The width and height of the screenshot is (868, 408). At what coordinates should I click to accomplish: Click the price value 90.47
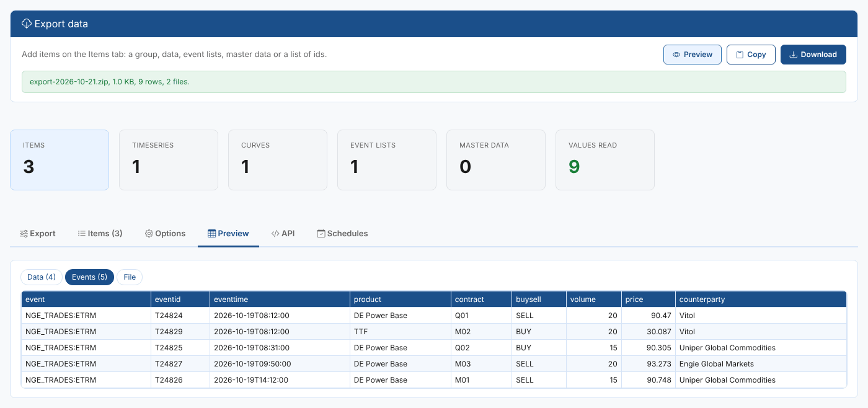click(649, 316)
